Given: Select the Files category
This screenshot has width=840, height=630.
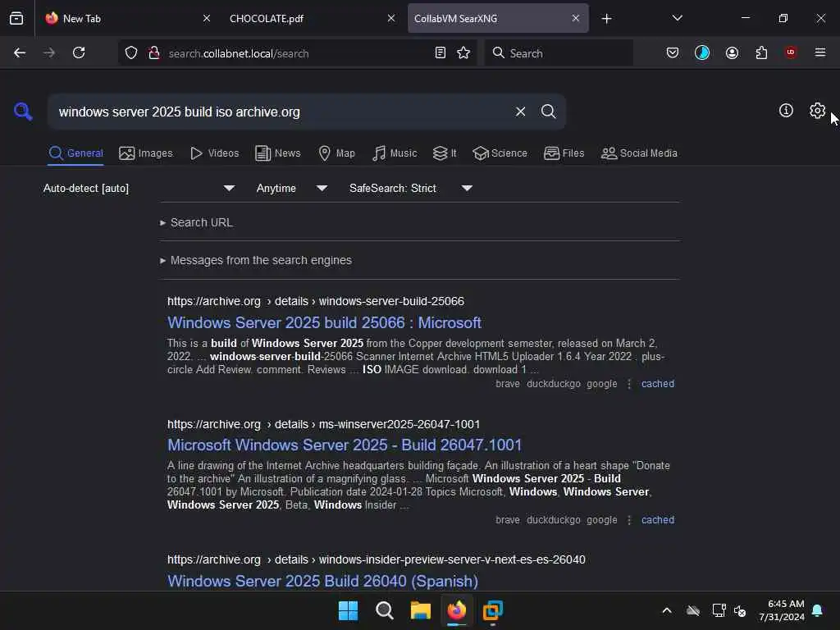Looking at the screenshot, I should tap(564, 153).
